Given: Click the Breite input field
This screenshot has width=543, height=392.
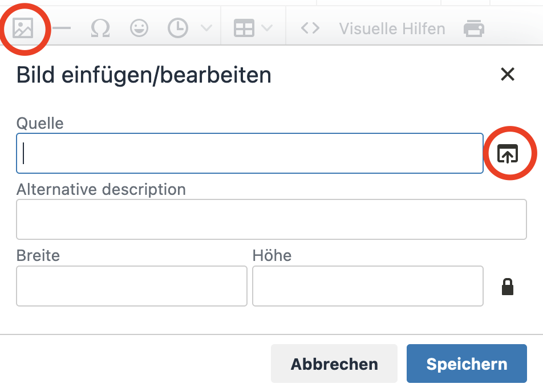Looking at the screenshot, I should coord(131,286).
